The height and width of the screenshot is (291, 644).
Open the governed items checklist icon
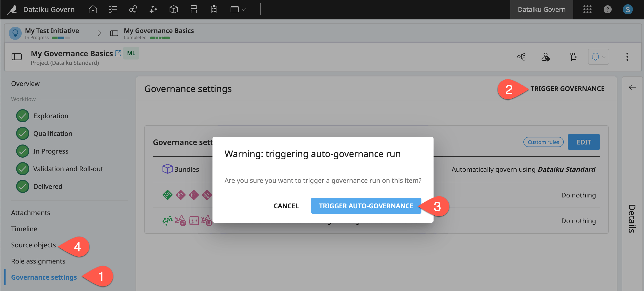[x=113, y=10]
